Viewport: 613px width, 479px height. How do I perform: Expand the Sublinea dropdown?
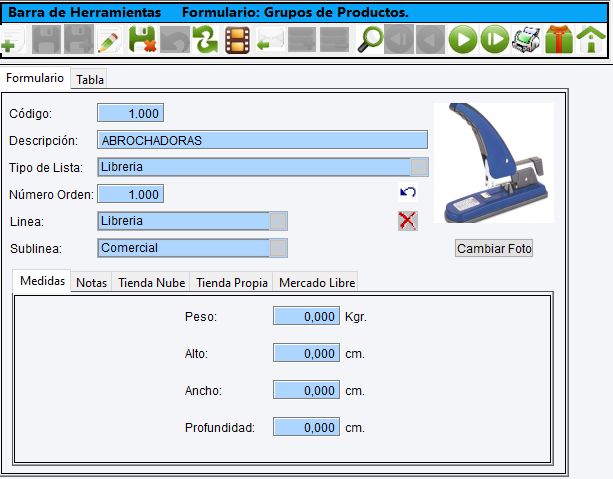pos(278,248)
